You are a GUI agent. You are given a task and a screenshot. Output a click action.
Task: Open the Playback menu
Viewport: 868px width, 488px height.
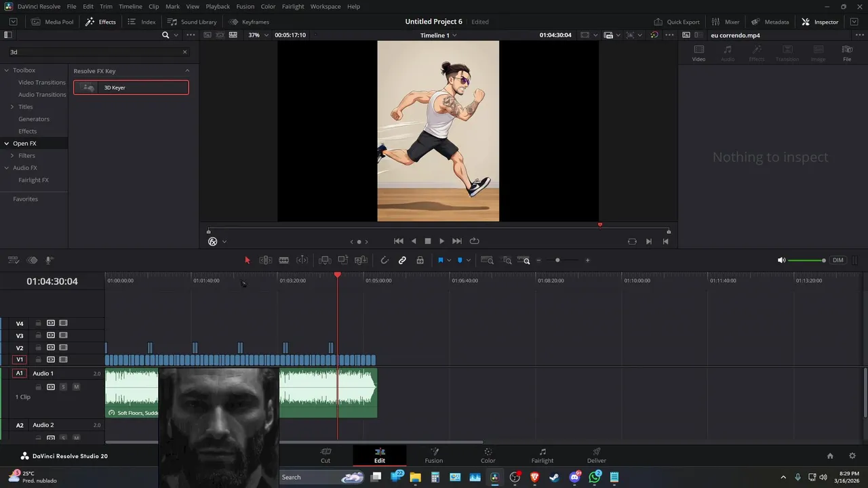tap(218, 6)
